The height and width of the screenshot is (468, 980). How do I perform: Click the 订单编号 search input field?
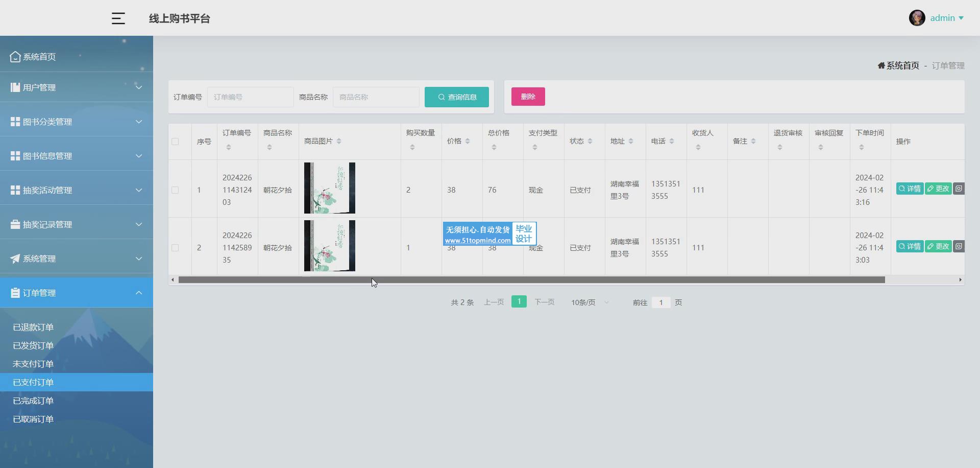point(250,97)
